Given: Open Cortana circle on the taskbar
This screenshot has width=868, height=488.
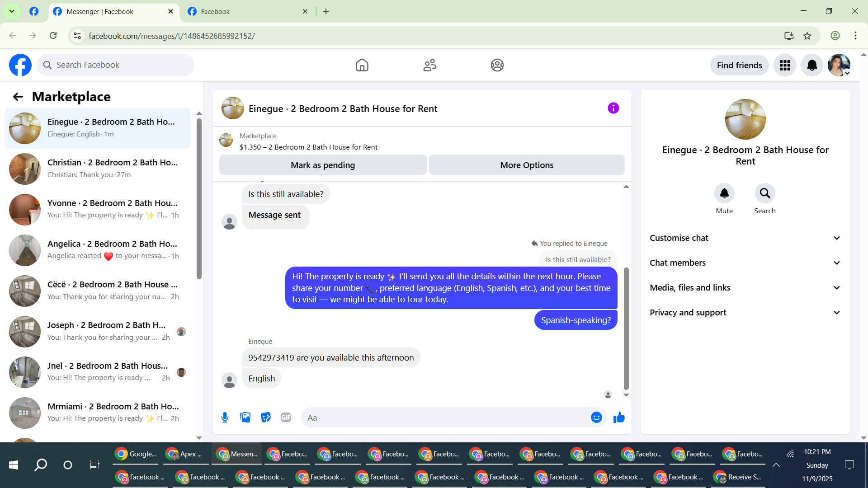Looking at the screenshot, I should [68, 465].
